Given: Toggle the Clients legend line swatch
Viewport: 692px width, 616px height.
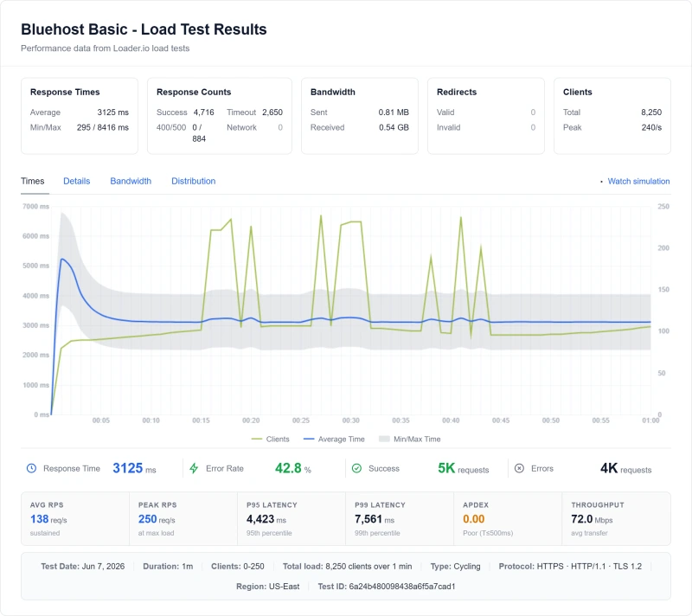Looking at the screenshot, I should [256, 439].
